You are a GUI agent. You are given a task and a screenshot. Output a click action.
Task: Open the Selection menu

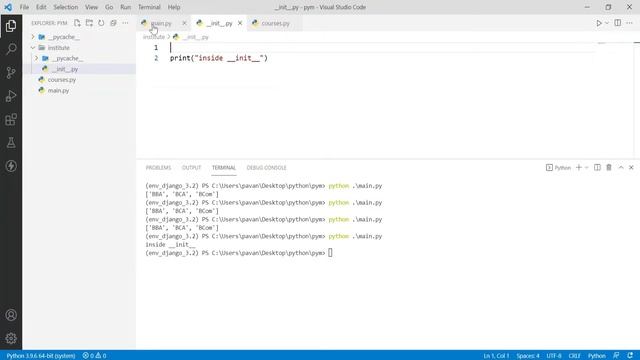point(65,7)
